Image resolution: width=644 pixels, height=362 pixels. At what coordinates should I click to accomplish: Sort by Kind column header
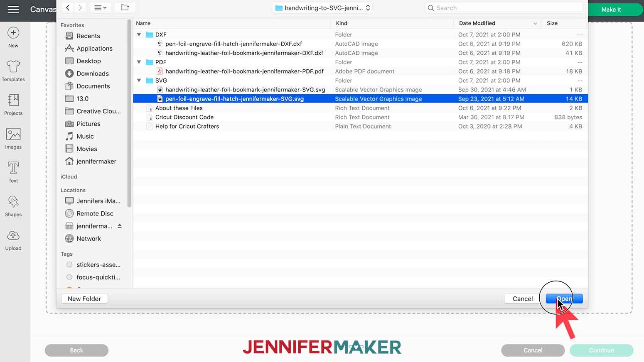[x=393, y=23]
